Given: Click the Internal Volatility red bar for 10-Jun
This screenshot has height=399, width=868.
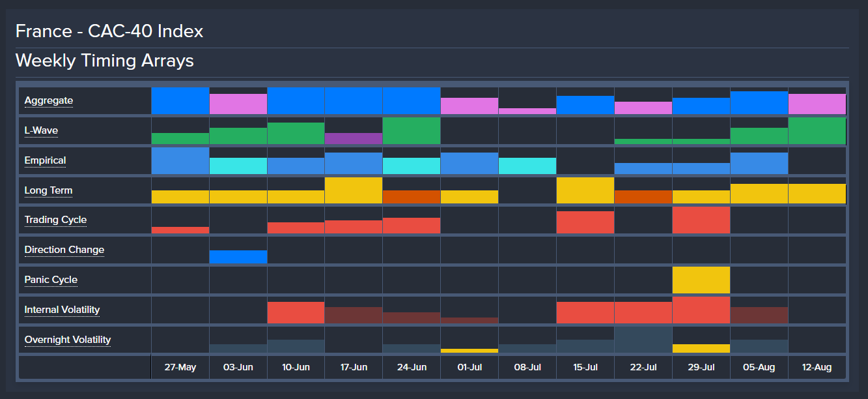Looking at the screenshot, I should (296, 312).
